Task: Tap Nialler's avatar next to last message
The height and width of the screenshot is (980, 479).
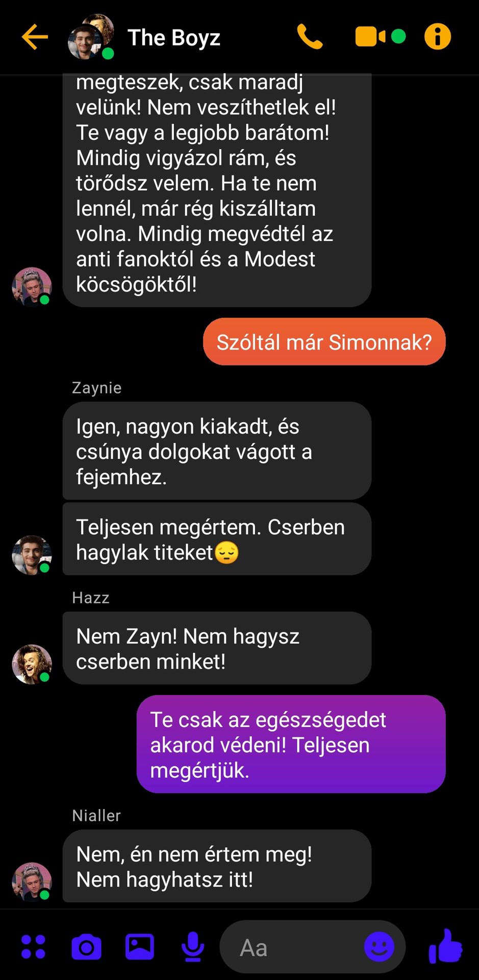Action: click(x=32, y=882)
